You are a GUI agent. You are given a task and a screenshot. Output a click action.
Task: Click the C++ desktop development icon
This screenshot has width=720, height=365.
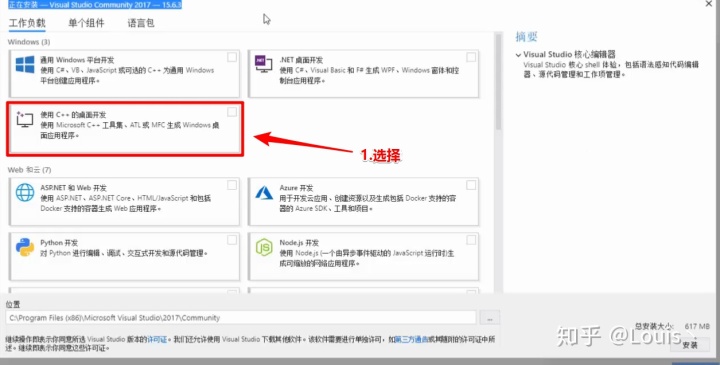(25, 119)
